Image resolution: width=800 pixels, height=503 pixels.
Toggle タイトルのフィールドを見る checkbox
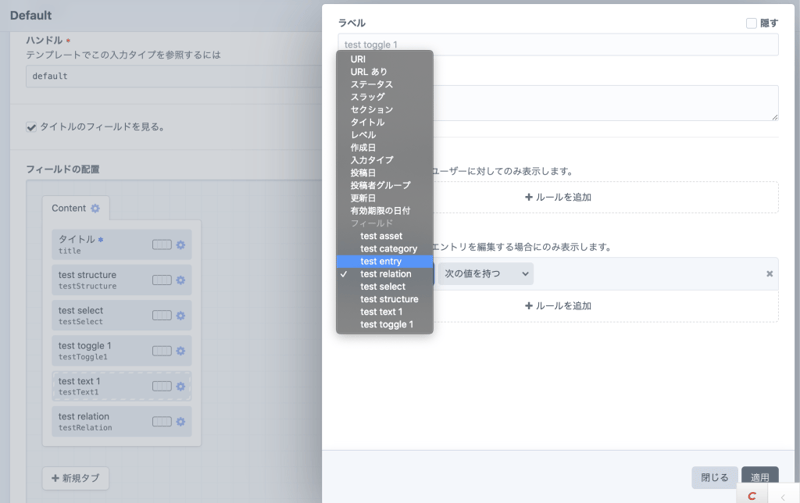pyautogui.click(x=32, y=127)
